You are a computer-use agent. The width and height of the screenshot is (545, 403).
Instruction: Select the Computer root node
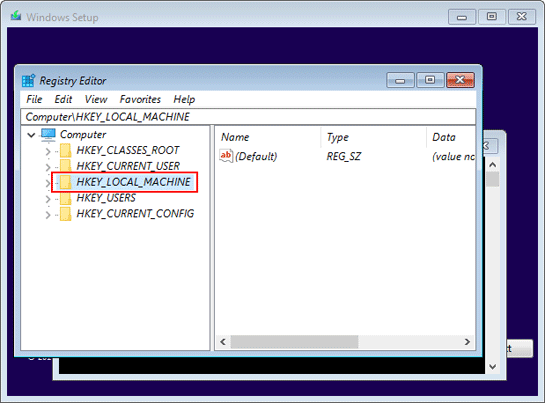click(83, 135)
